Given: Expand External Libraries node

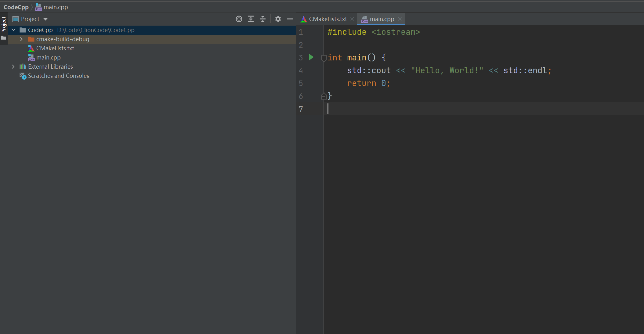Looking at the screenshot, I should [13, 66].
